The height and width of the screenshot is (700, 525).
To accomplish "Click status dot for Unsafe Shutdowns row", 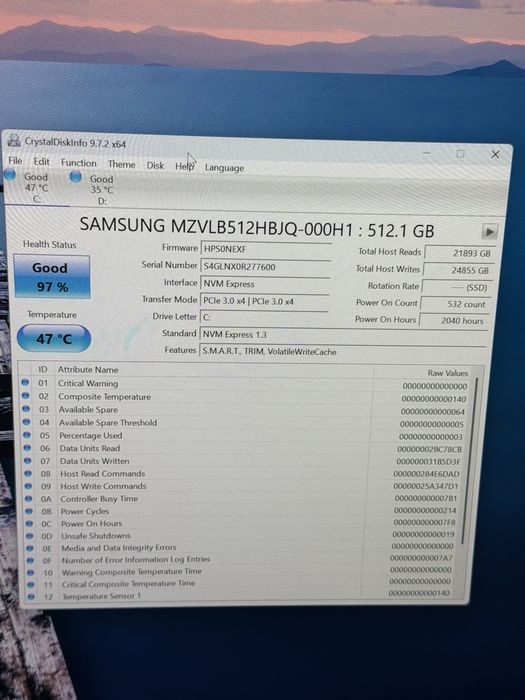I will [29, 535].
